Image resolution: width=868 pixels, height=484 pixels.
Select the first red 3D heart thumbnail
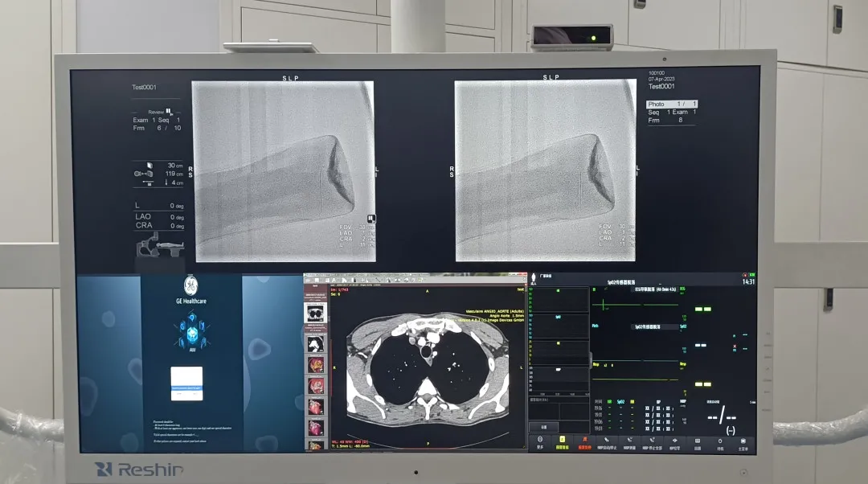pos(315,364)
